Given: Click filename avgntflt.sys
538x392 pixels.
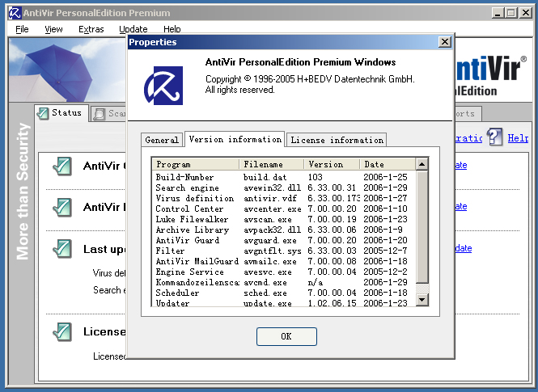Looking at the screenshot, I should [x=272, y=251].
